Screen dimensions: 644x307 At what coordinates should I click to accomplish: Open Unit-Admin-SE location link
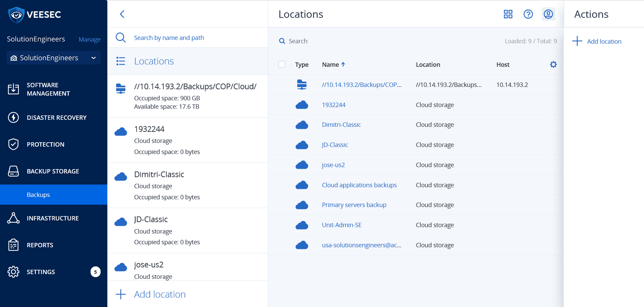[342, 225]
